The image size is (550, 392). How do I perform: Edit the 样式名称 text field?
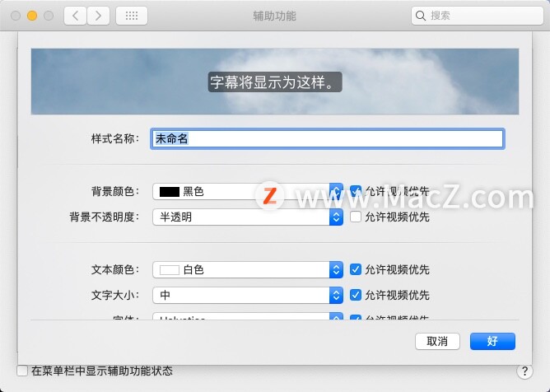click(328, 138)
